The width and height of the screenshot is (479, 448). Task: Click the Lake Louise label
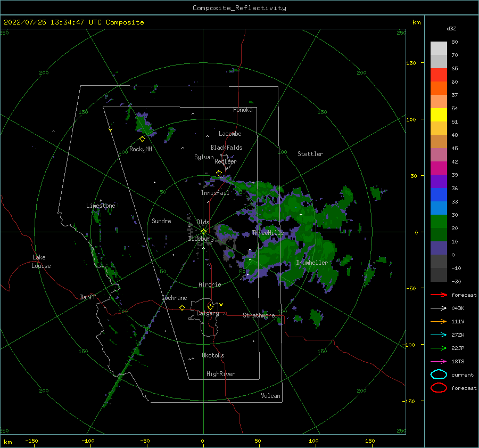(41, 262)
